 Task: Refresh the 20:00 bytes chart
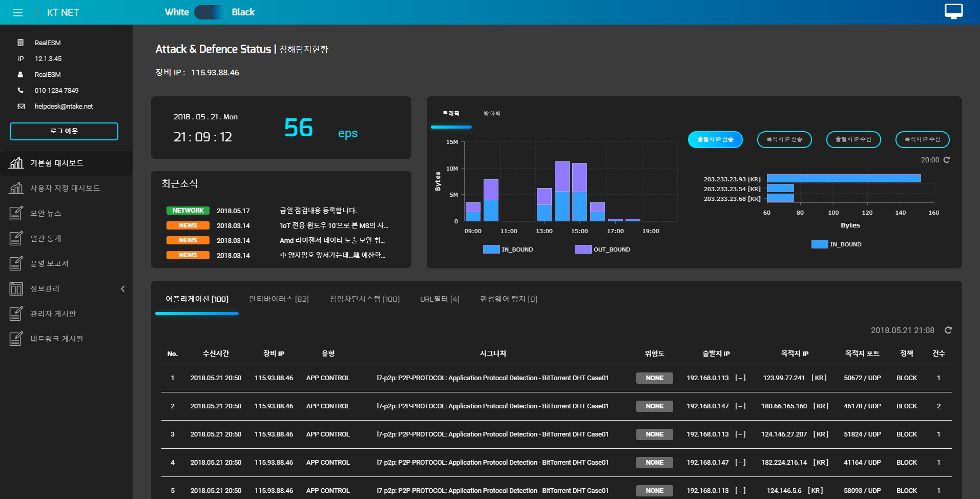click(x=947, y=160)
